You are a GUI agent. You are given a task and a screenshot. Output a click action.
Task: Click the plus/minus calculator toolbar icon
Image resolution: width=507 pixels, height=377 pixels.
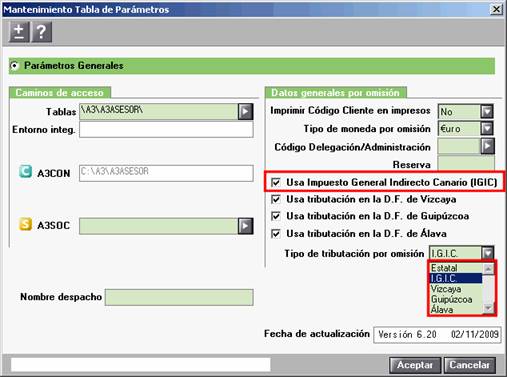[x=19, y=32]
